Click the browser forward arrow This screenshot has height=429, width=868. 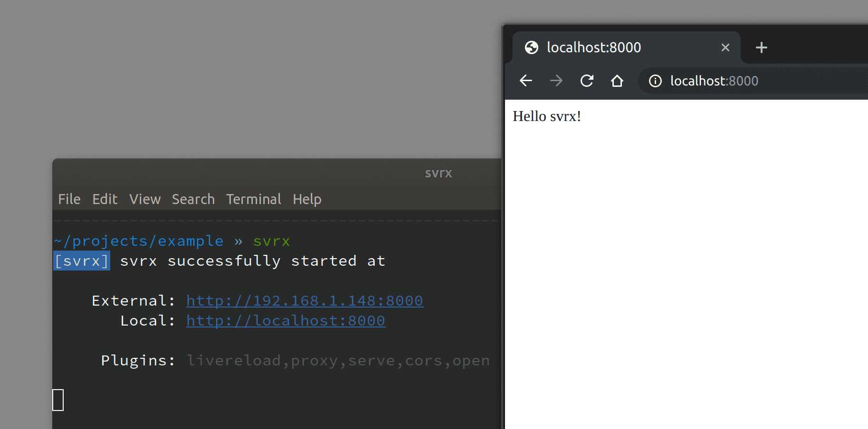coord(556,81)
